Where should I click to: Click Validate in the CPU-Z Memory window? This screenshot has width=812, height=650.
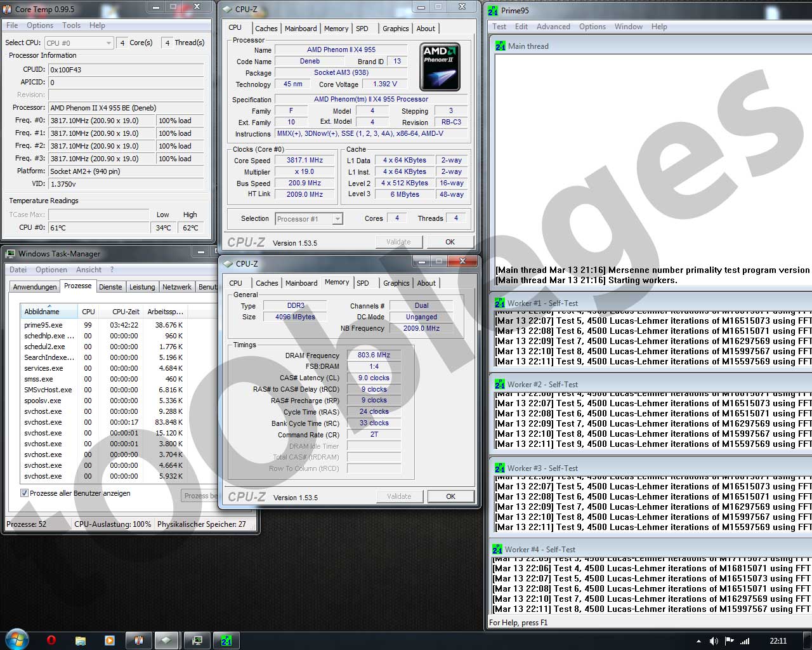(x=399, y=496)
